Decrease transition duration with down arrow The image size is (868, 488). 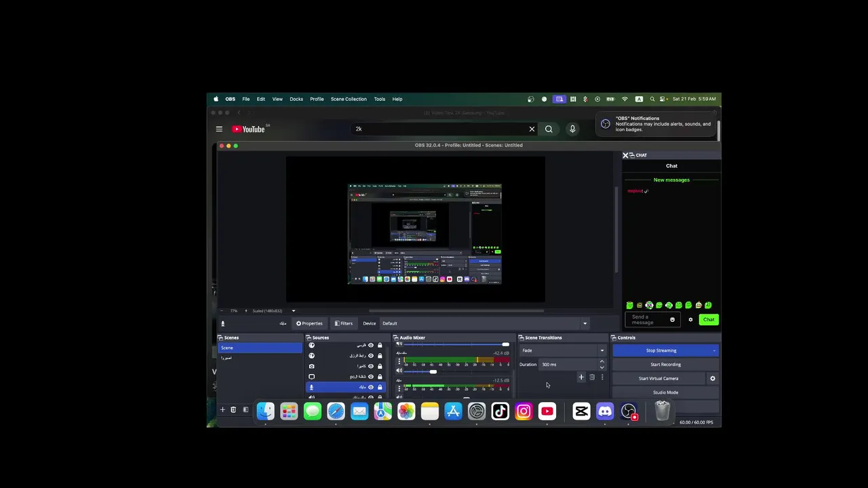tap(602, 367)
